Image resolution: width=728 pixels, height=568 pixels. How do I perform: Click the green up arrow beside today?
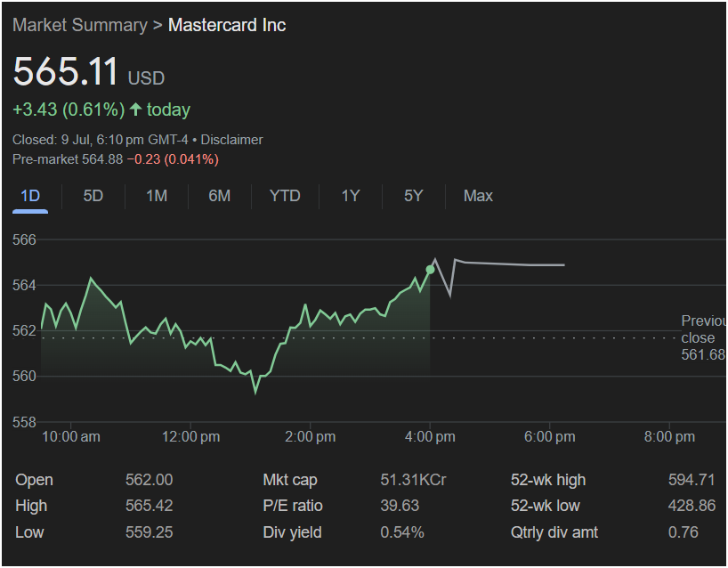(135, 110)
